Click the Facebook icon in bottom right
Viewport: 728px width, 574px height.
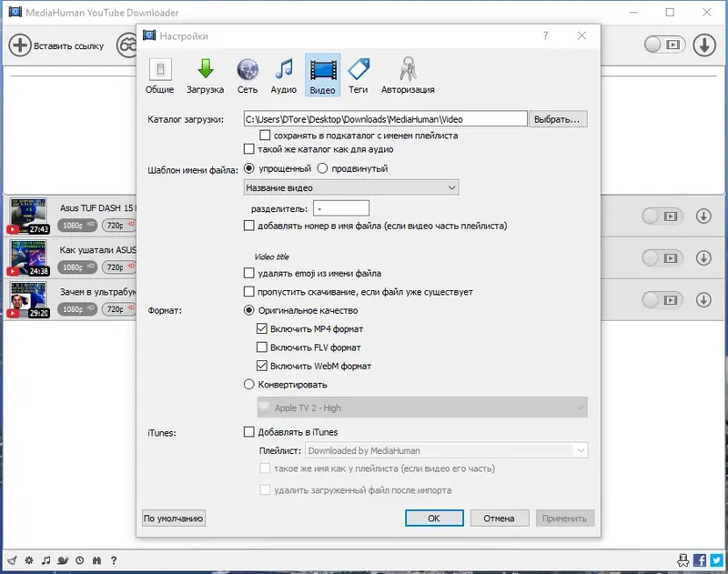[700, 560]
